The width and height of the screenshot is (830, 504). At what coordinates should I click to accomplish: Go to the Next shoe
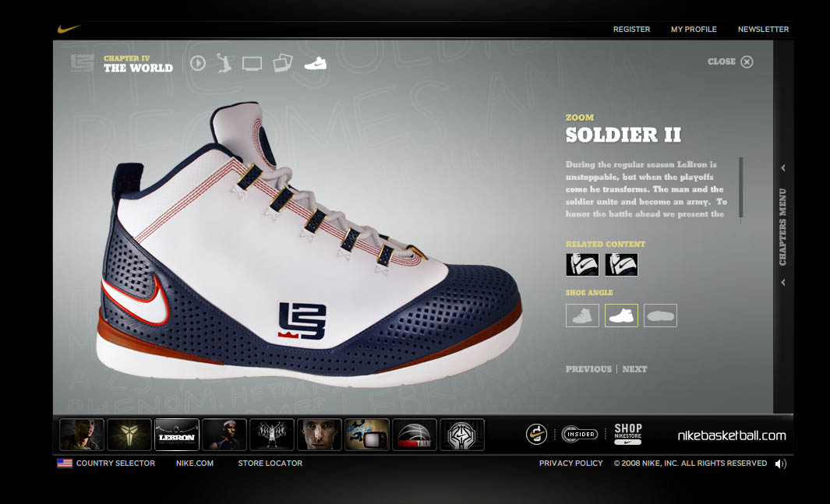634,369
